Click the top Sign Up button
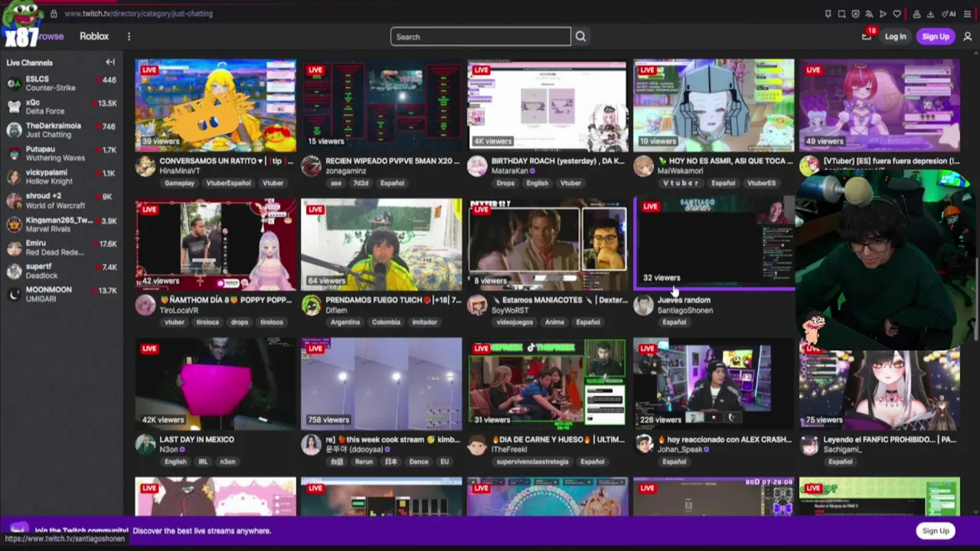The height and width of the screenshot is (551, 980). 936,37
